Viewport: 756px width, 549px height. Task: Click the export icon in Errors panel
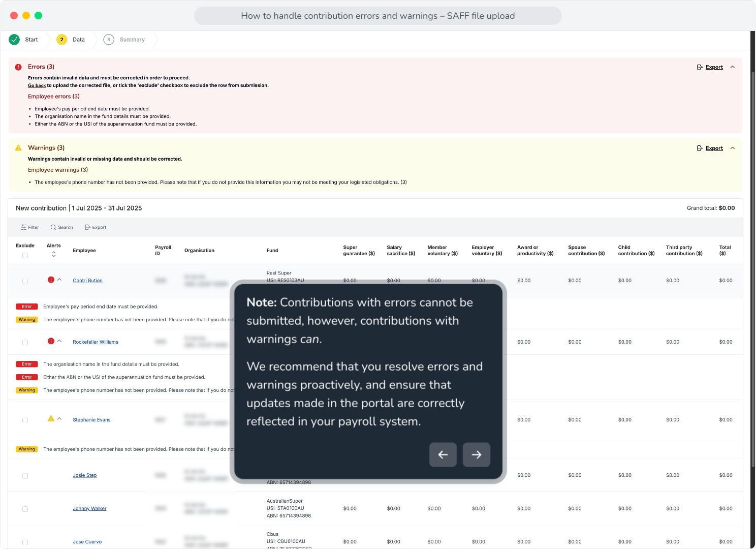tap(700, 67)
